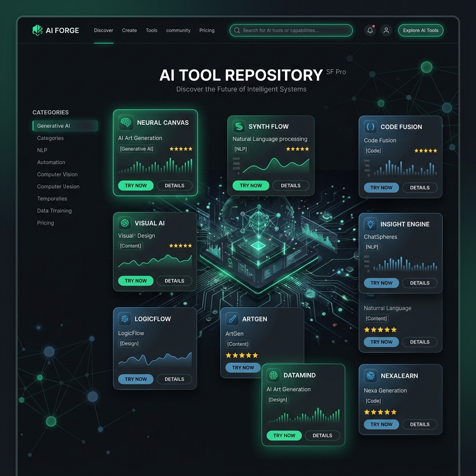The width and height of the screenshot is (476, 476).
Task: Open Details for Neural Canvas
Action: click(174, 185)
